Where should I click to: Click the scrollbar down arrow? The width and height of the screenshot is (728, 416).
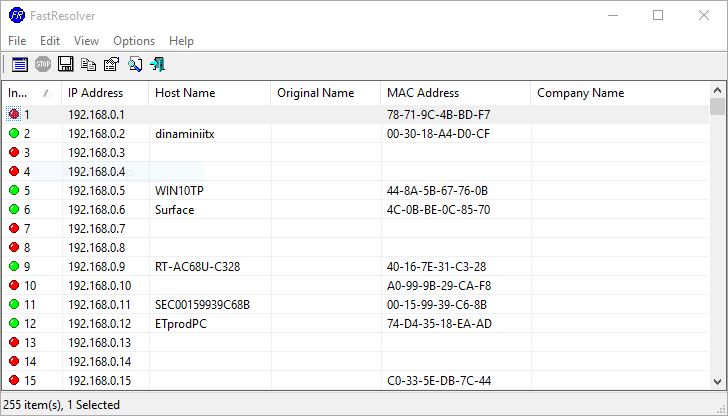(x=717, y=382)
